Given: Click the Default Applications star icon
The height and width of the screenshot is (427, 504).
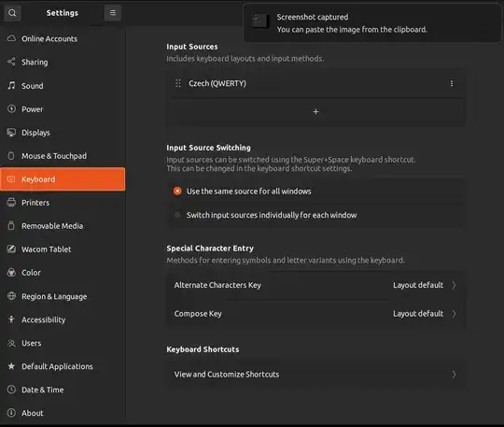Looking at the screenshot, I should point(11,366).
